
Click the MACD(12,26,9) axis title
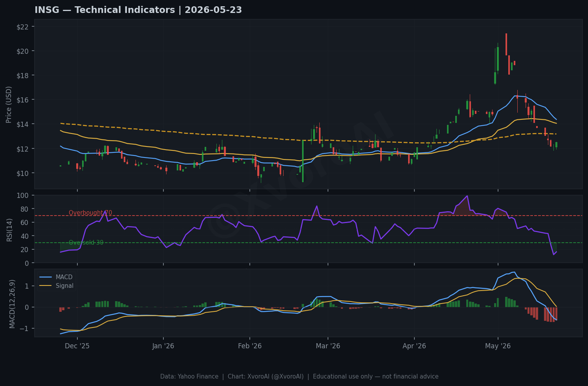(12, 304)
